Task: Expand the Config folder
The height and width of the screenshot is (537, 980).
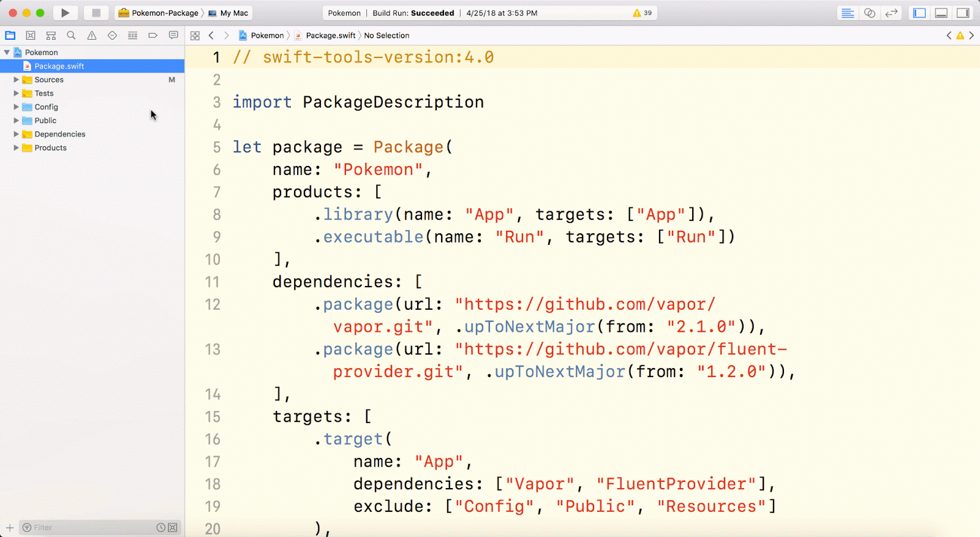Action: [x=16, y=107]
